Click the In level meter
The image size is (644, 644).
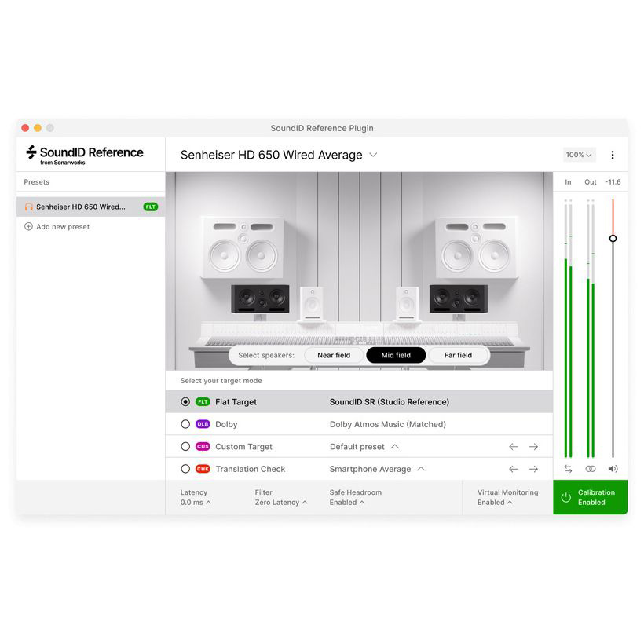point(568,328)
